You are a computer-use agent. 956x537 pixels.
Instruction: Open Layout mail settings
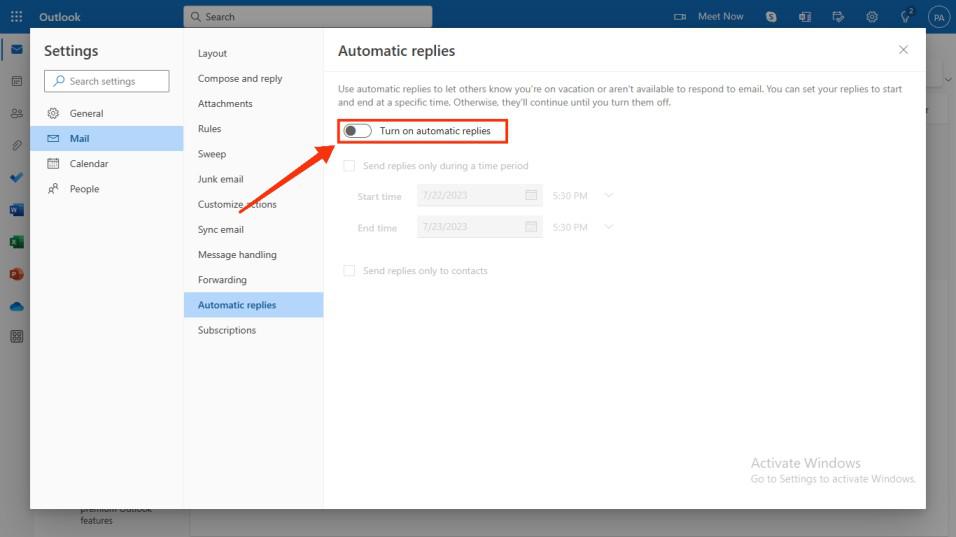(x=254, y=53)
